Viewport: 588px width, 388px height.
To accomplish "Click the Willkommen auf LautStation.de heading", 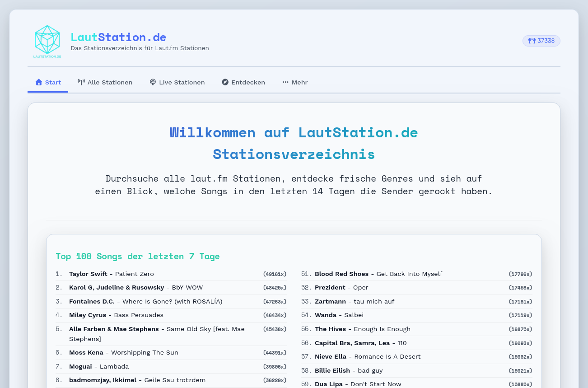I will click(x=294, y=143).
